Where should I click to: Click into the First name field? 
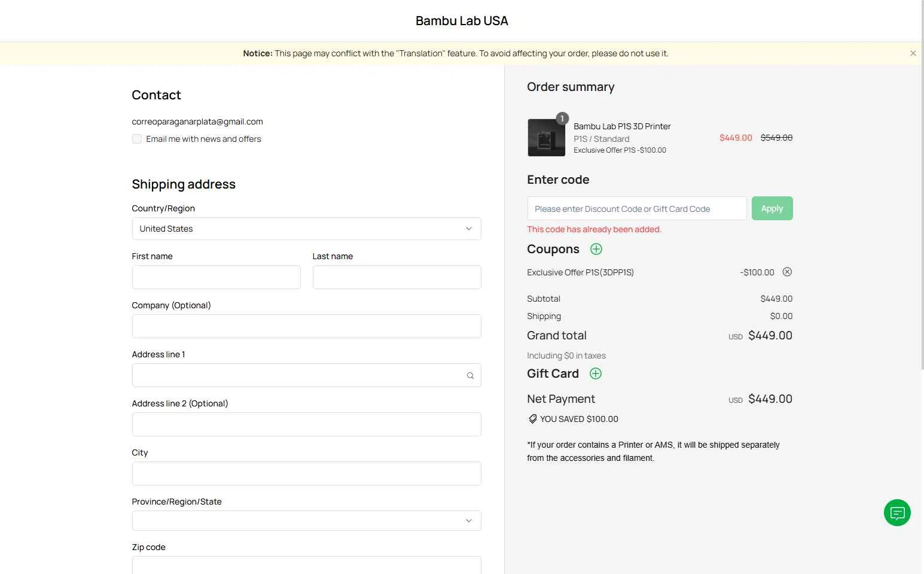216,277
